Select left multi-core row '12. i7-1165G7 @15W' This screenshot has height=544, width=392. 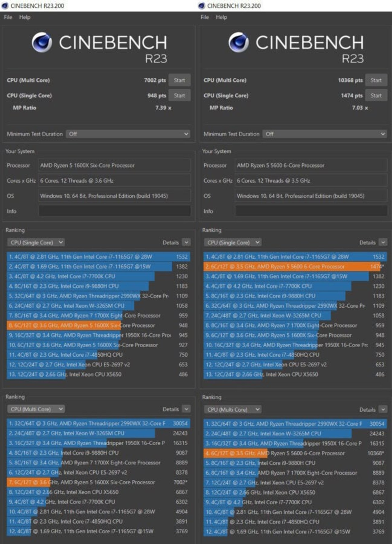[x=98, y=531]
